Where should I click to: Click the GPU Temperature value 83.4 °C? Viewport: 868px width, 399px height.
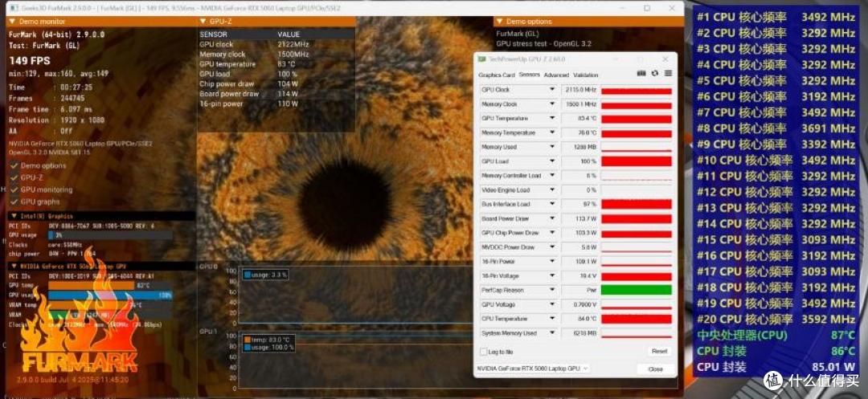[579, 118]
